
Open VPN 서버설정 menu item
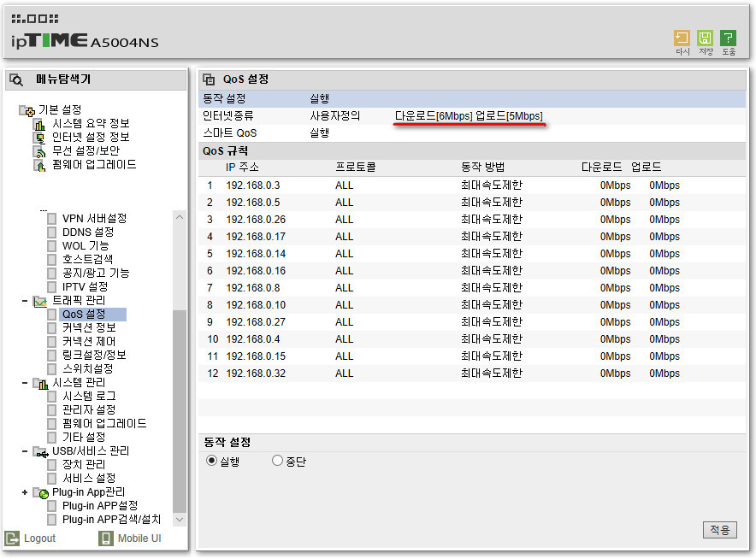[x=94, y=219]
